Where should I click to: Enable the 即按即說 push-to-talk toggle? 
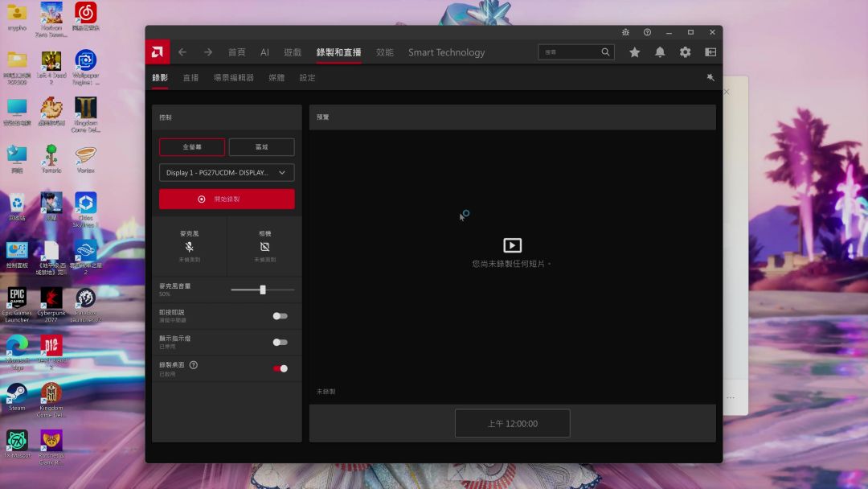click(280, 316)
